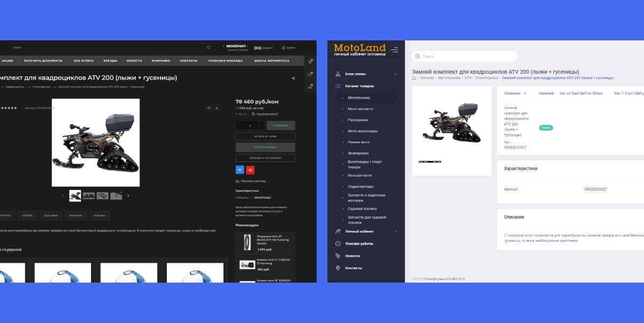Click the Условие работы clock icon in sidebar
This screenshot has width=644, height=323.
pyautogui.click(x=338, y=244)
